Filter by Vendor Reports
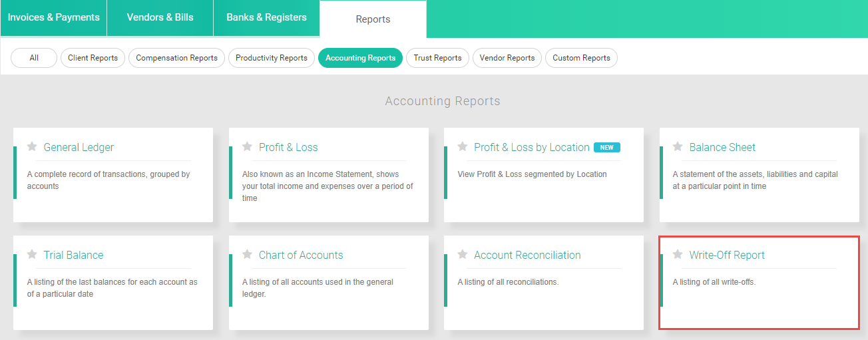Screen dimensions: 868x340 pyautogui.click(x=507, y=58)
